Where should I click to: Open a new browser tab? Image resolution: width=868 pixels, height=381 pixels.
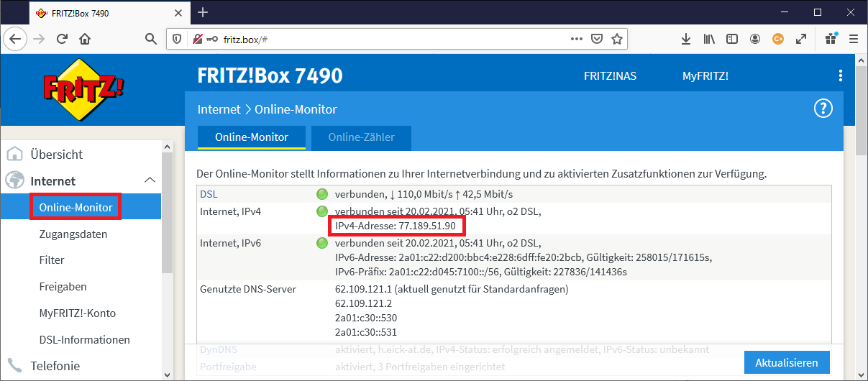click(x=203, y=12)
